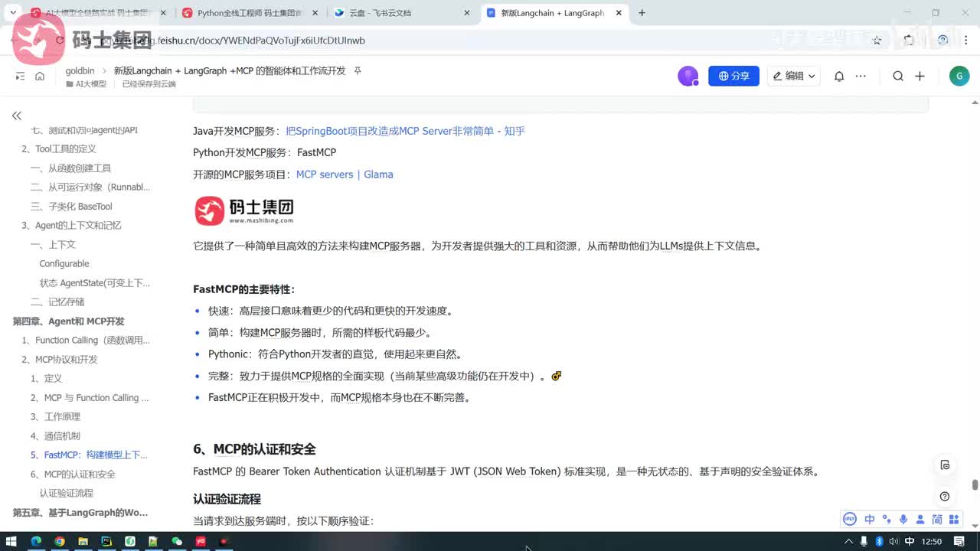Go to outline item Configurable
The width and height of the screenshot is (980, 551).
coord(64,264)
